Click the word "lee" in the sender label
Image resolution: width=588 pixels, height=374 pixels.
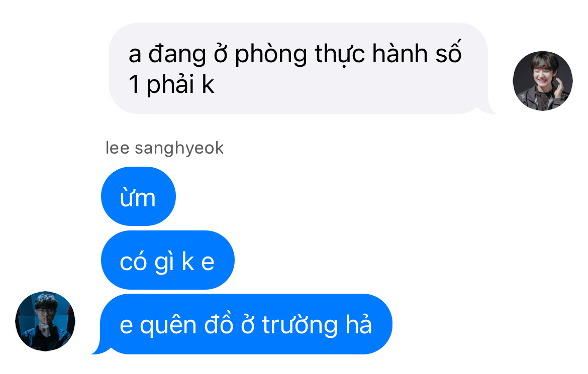pyautogui.click(x=118, y=148)
